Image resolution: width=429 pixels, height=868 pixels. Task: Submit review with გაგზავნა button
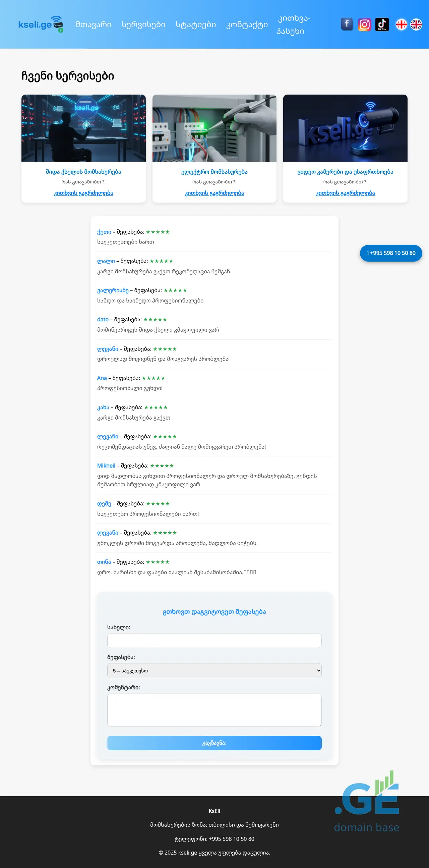(x=214, y=743)
